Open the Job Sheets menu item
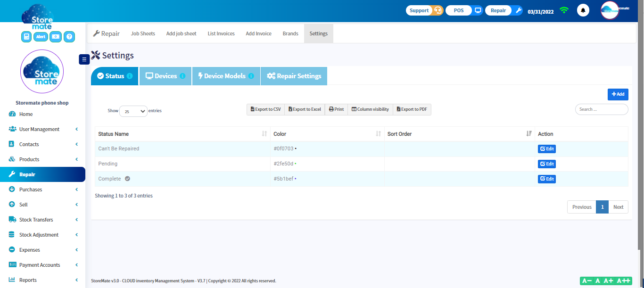 coord(143,33)
